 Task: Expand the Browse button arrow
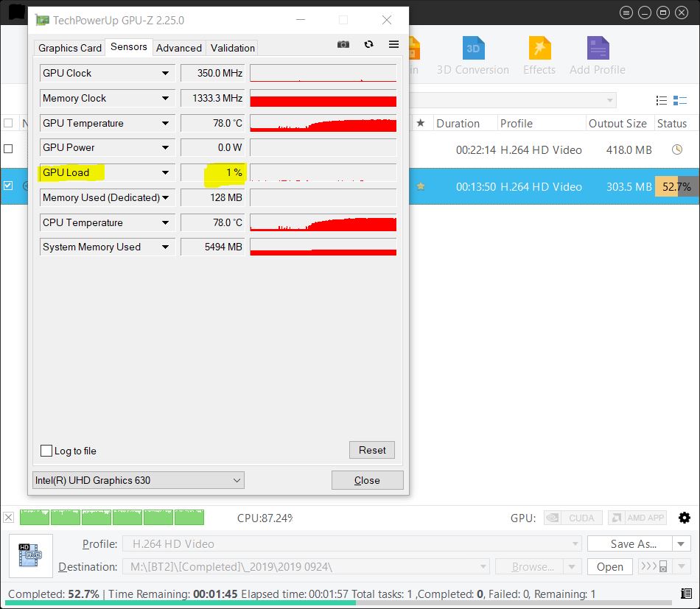(572, 566)
